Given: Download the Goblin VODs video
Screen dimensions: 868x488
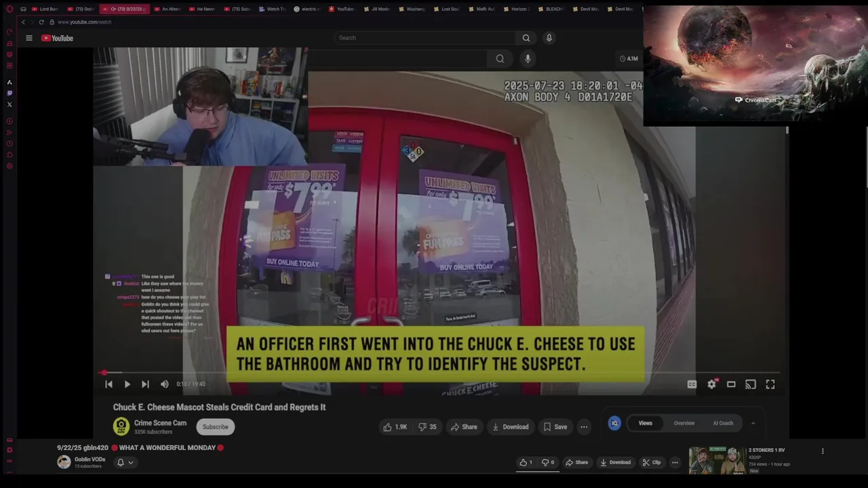Looking at the screenshot, I should (616, 462).
